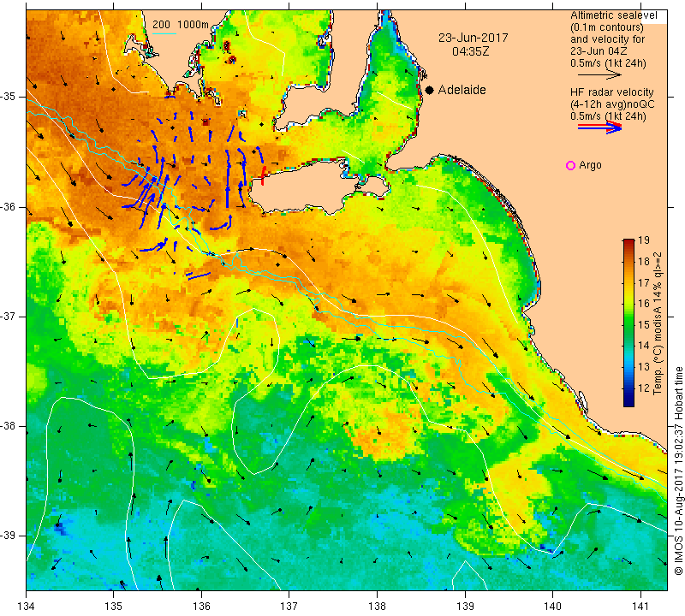Click the magenta Argo float circle symbol
685x616 pixels.
pyautogui.click(x=570, y=165)
